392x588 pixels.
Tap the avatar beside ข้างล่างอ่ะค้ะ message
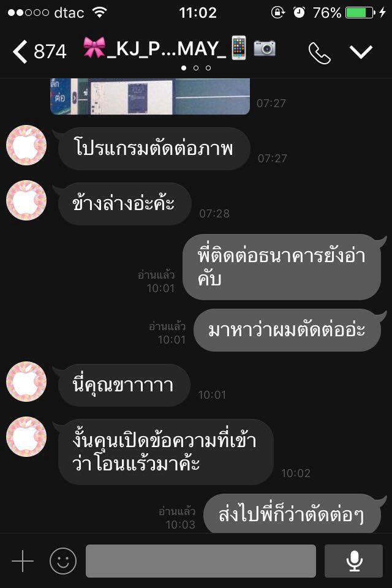click(26, 200)
